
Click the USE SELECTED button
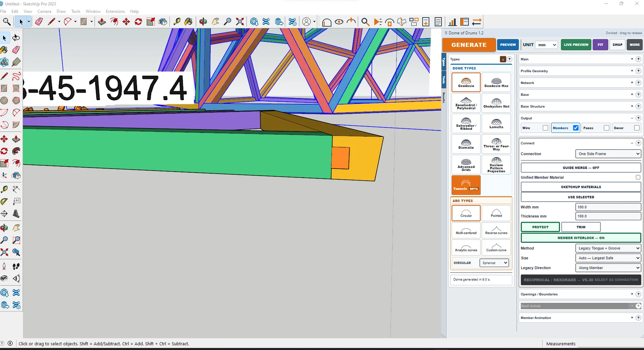[581, 197]
